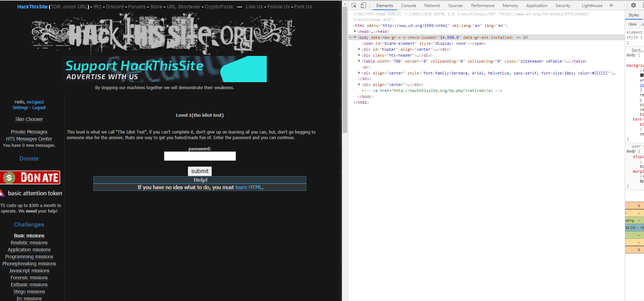Open the Sources tab

coord(456,6)
